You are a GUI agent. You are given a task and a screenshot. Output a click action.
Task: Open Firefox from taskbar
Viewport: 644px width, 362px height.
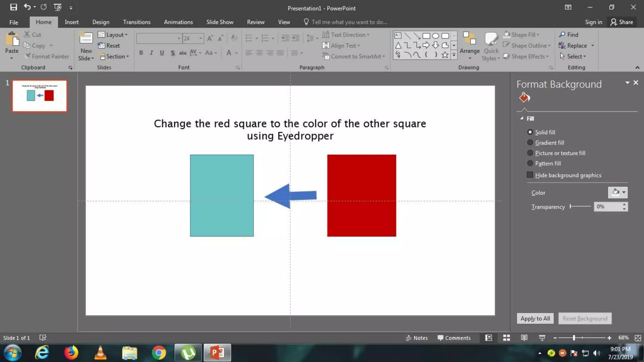point(71,353)
